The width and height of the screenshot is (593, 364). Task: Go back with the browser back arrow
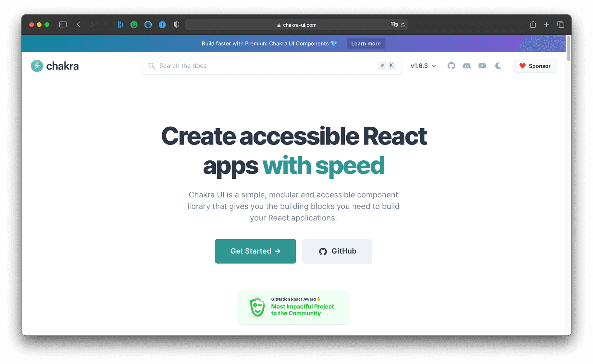78,25
